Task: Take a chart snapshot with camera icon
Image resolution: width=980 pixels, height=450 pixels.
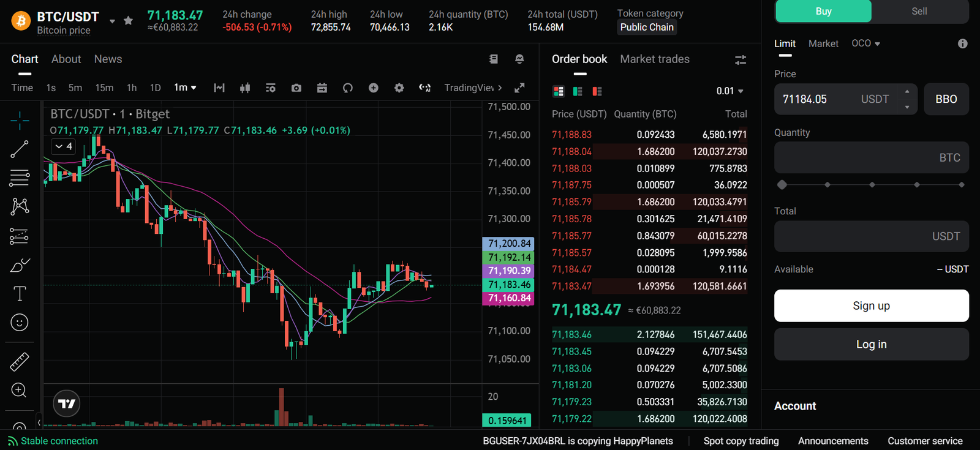Action: click(x=296, y=88)
